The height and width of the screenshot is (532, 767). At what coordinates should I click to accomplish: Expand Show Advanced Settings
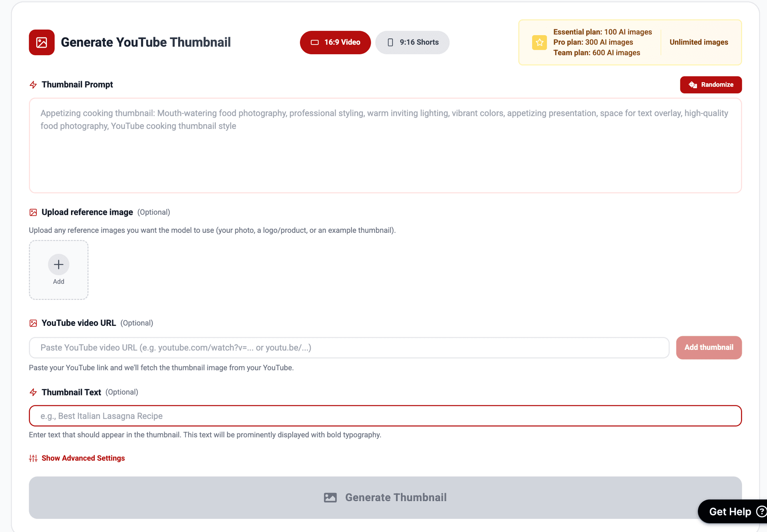[x=83, y=458]
